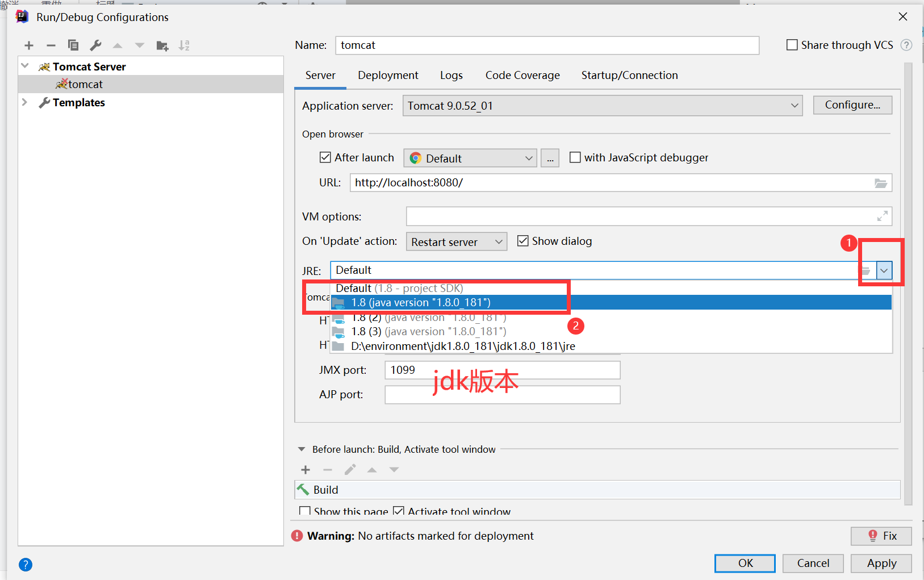Click the Cancel button
The image size is (924, 580).
(x=813, y=563)
